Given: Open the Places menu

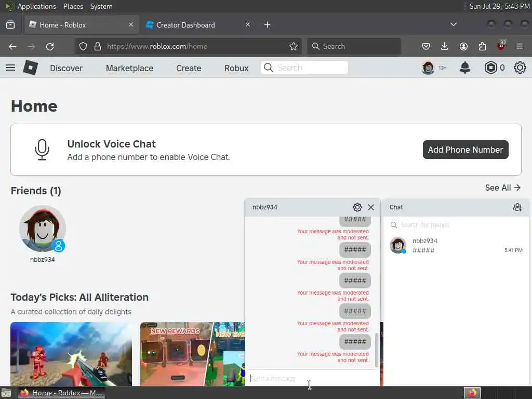Looking at the screenshot, I should (73, 6).
